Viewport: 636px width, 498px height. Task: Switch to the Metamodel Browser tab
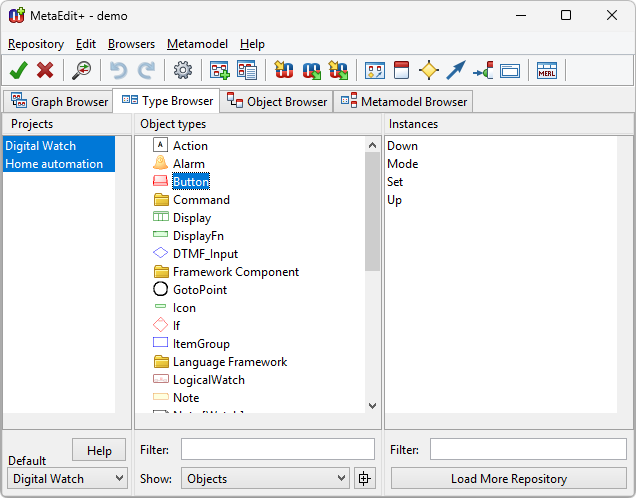[403, 101]
